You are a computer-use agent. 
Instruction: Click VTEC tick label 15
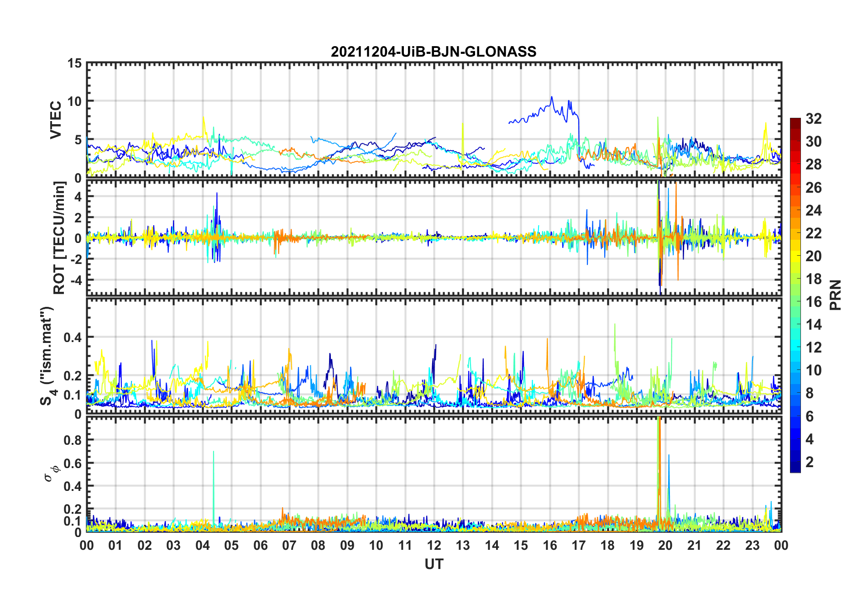point(75,63)
